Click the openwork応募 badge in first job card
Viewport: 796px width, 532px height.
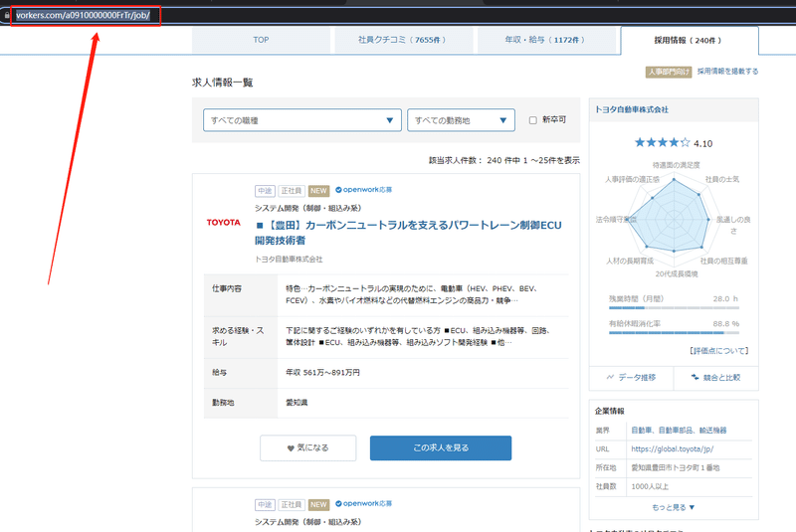[x=363, y=190]
